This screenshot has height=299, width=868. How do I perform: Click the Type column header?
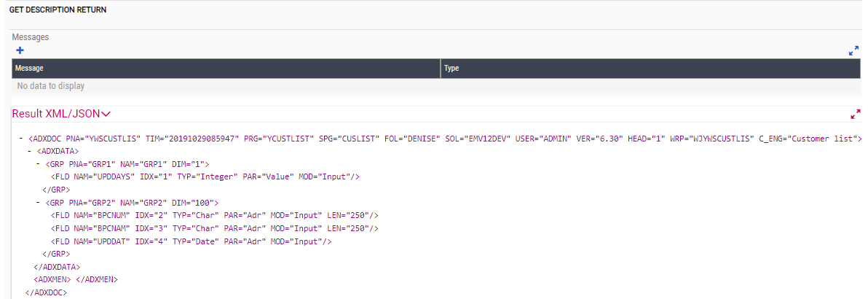coord(451,69)
